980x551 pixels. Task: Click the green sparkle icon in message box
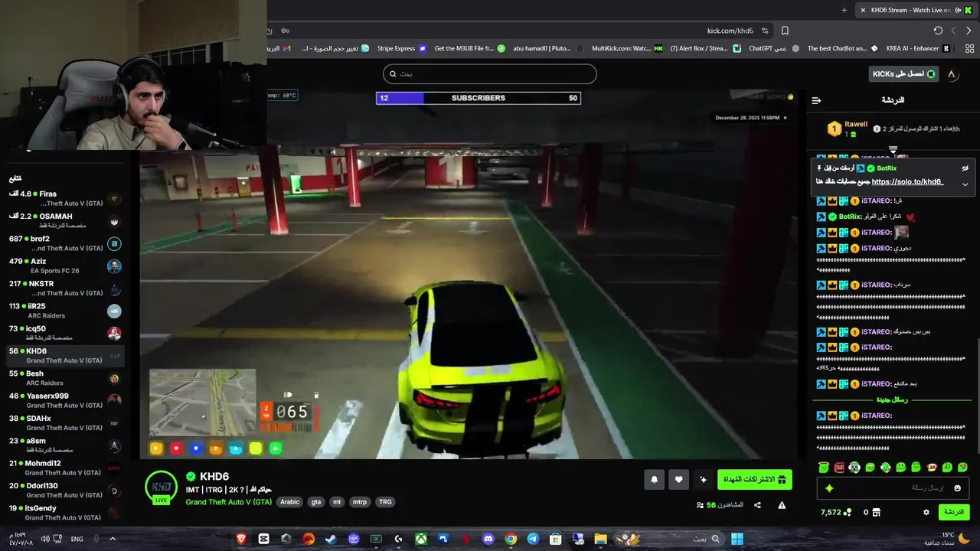click(829, 488)
